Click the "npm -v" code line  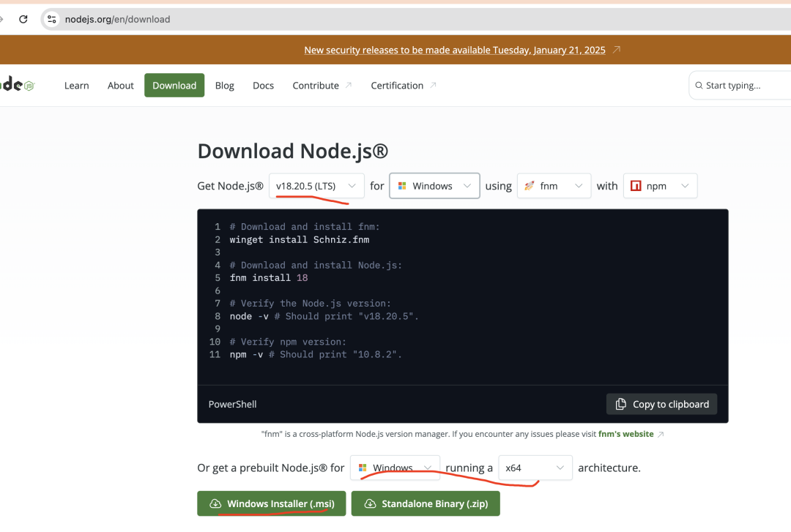tap(316, 354)
